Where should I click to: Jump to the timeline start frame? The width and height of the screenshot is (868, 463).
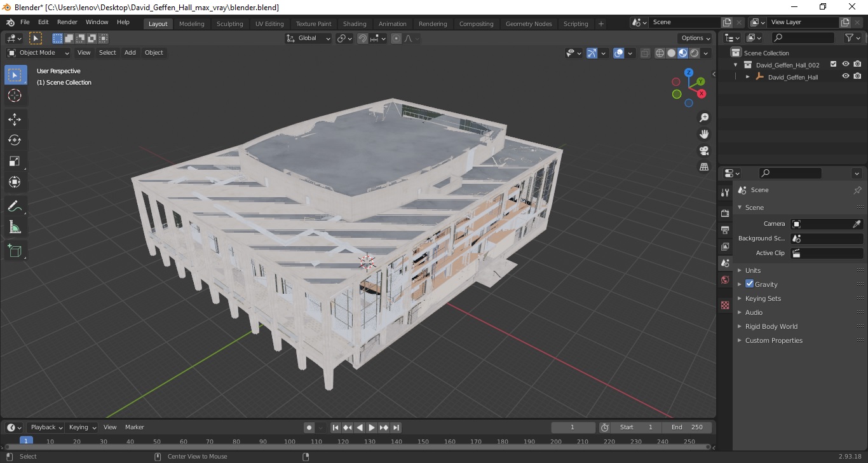click(336, 427)
